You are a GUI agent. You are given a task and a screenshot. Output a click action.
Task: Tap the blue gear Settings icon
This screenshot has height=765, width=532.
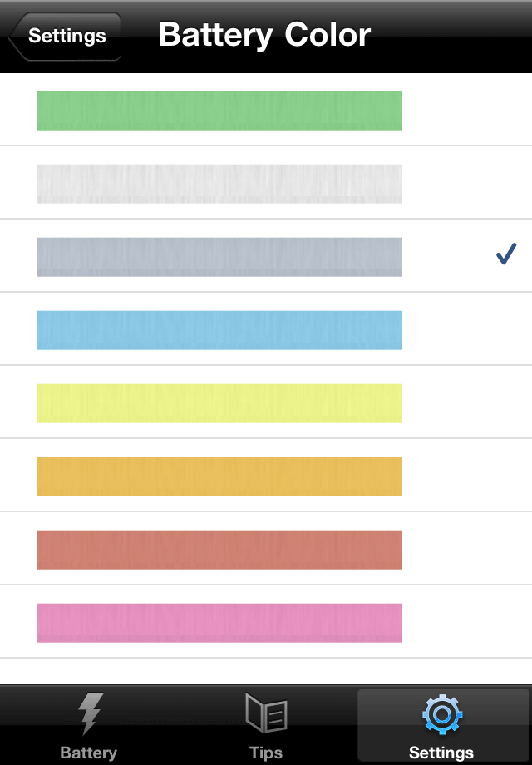(x=442, y=715)
